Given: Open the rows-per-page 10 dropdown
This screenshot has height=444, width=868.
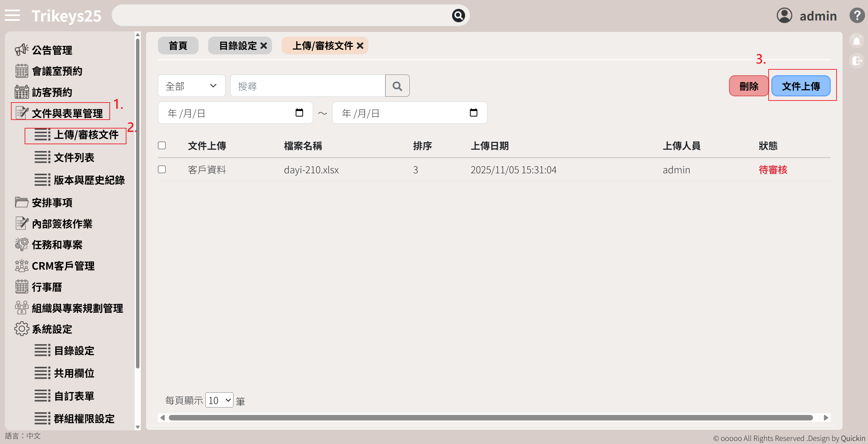Looking at the screenshot, I should (x=219, y=400).
